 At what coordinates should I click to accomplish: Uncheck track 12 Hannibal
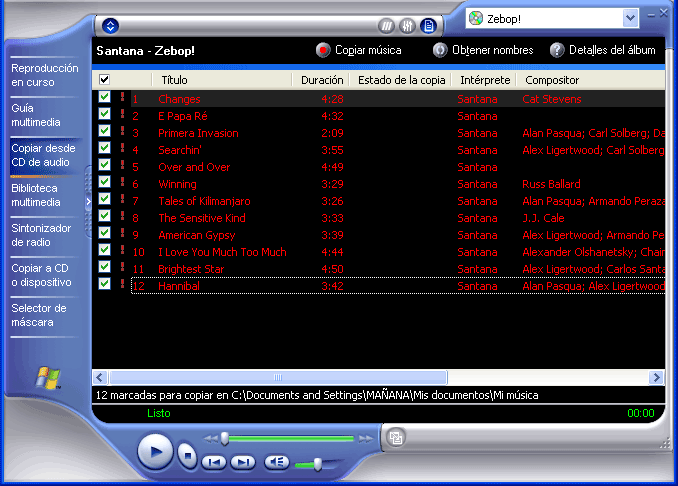104,284
